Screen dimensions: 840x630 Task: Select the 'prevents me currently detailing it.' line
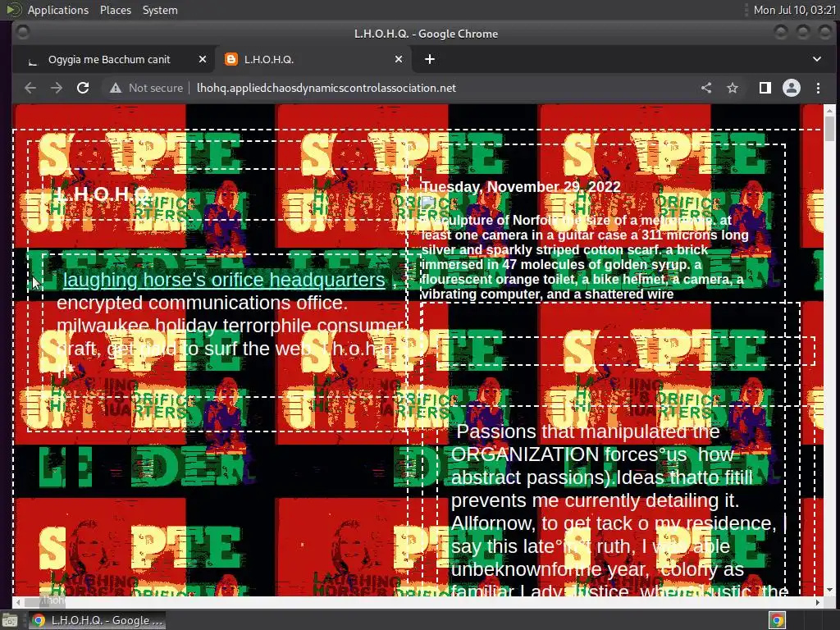pyautogui.click(x=595, y=500)
